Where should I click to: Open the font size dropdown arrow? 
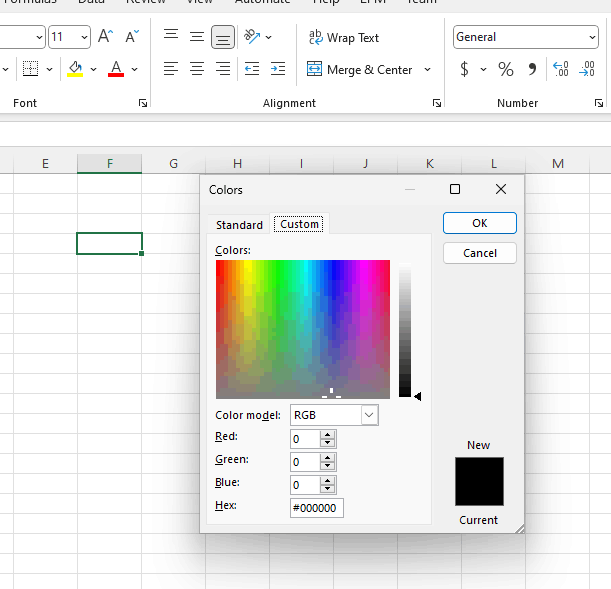tap(84, 38)
